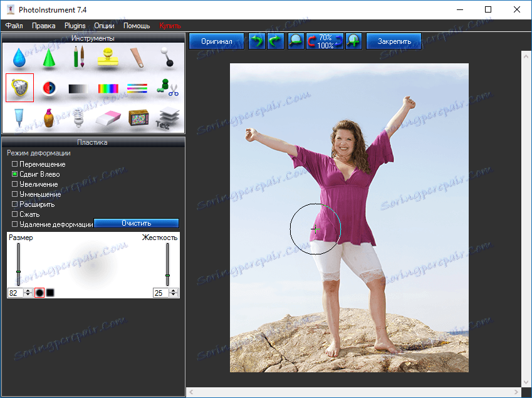Open the Plugins menu
Image resolution: width=532 pixels, height=398 pixels.
point(74,26)
